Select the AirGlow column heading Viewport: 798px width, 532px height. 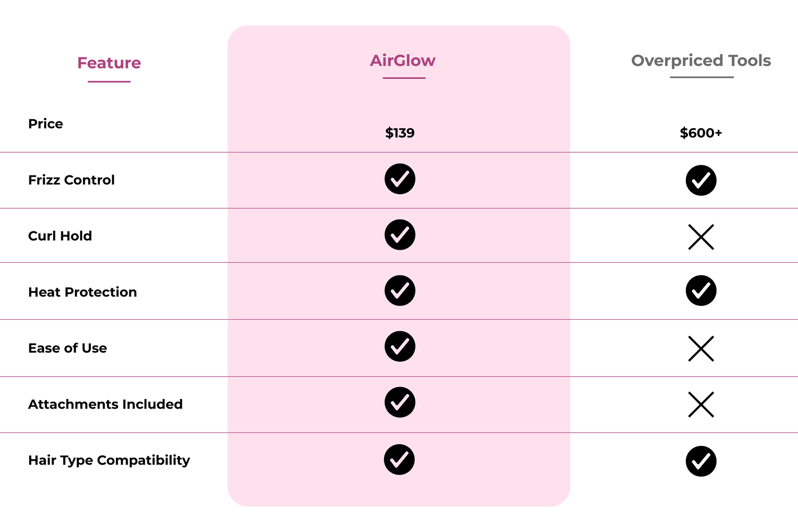[403, 61]
